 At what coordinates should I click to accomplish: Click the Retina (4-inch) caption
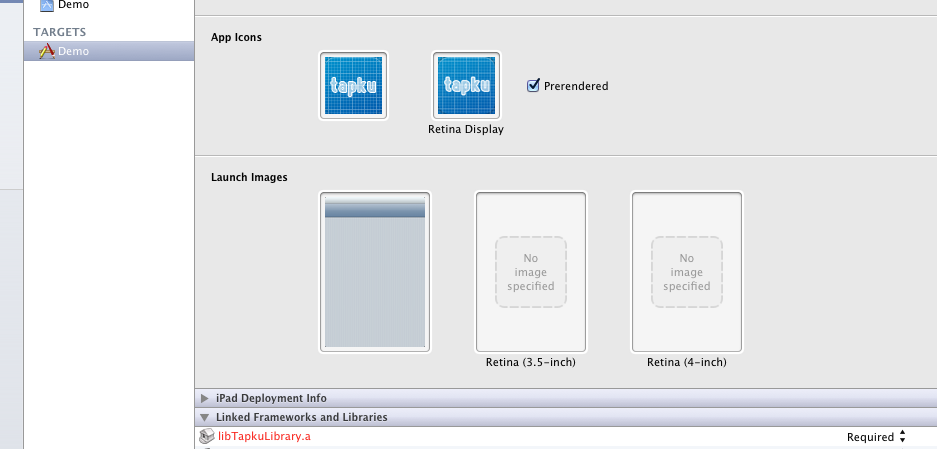(x=687, y=362)
